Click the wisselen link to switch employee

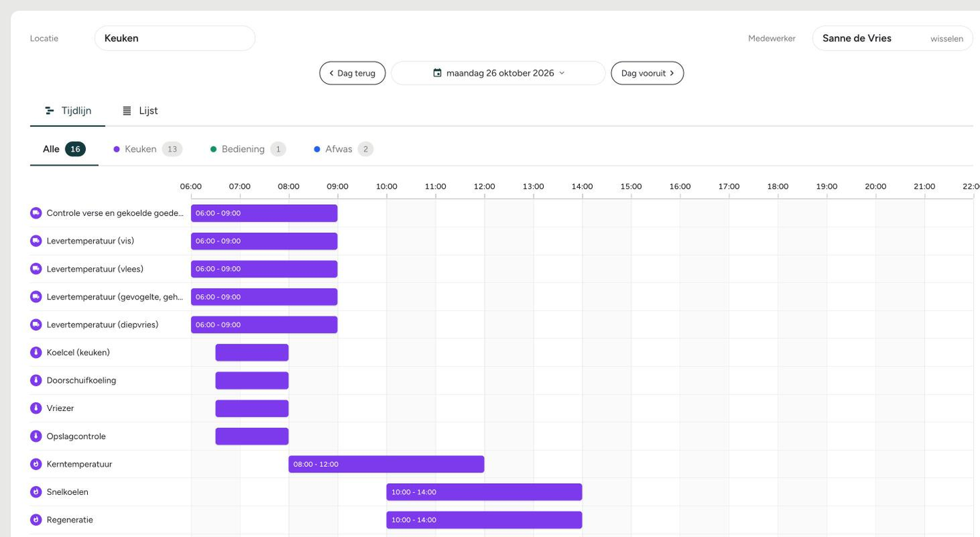point(947,39)
